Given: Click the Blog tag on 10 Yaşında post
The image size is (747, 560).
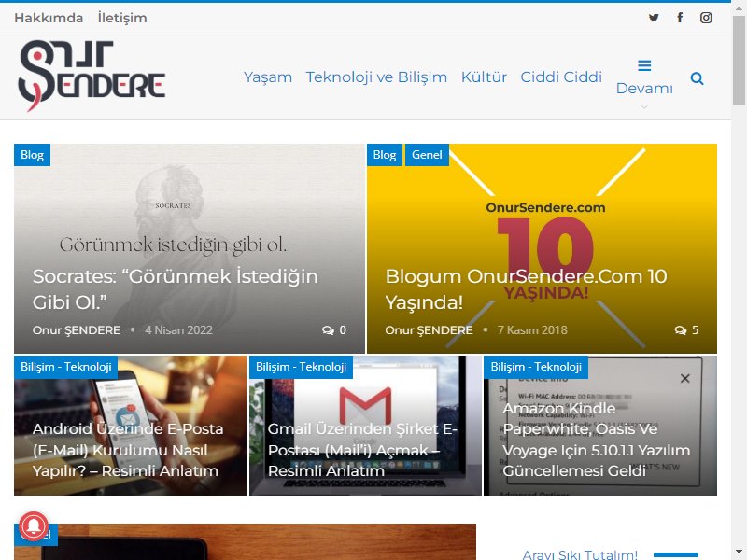Looking at the screenshot, I should (x=385, y=155).
